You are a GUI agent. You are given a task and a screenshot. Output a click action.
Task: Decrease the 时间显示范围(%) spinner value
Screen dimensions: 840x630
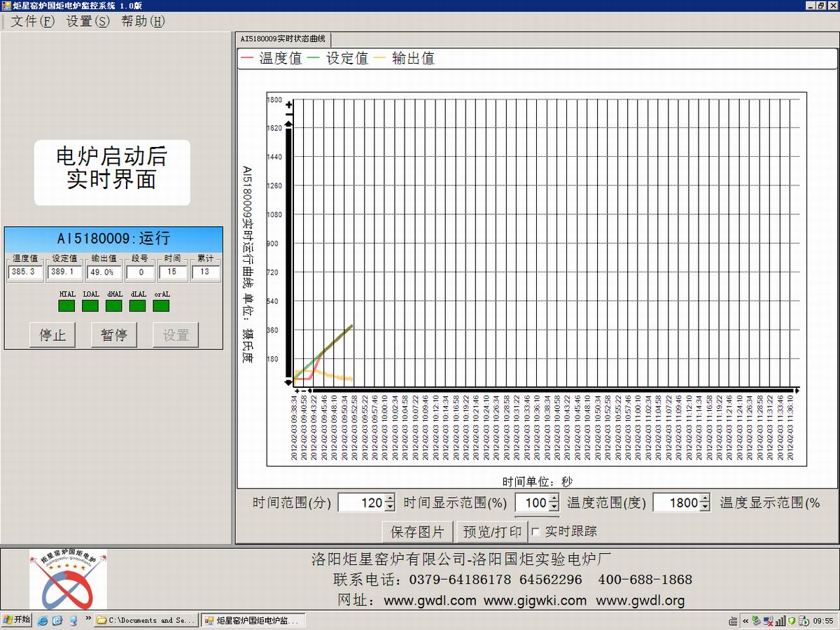554,507
